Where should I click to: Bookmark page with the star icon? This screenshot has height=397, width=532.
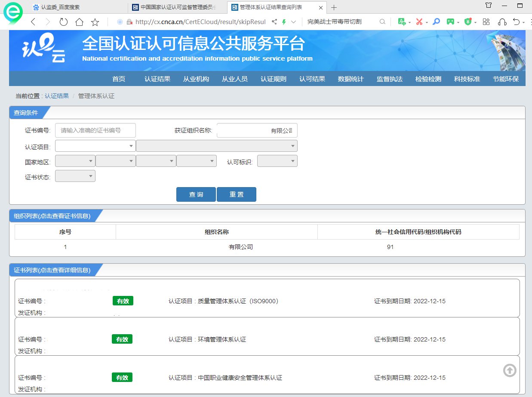95,22
